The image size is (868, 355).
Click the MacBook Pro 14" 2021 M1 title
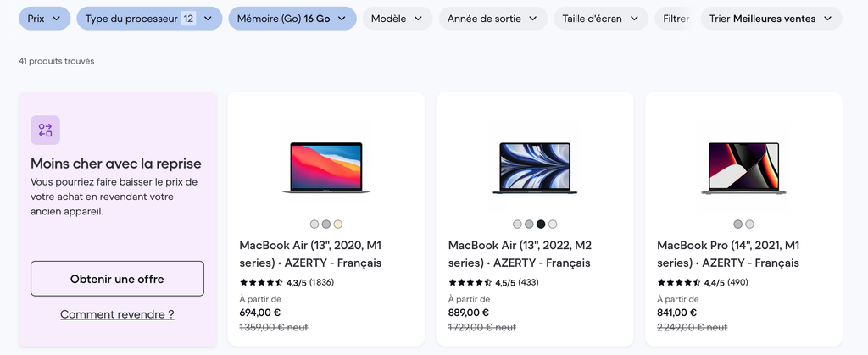[x=728, y=253]
